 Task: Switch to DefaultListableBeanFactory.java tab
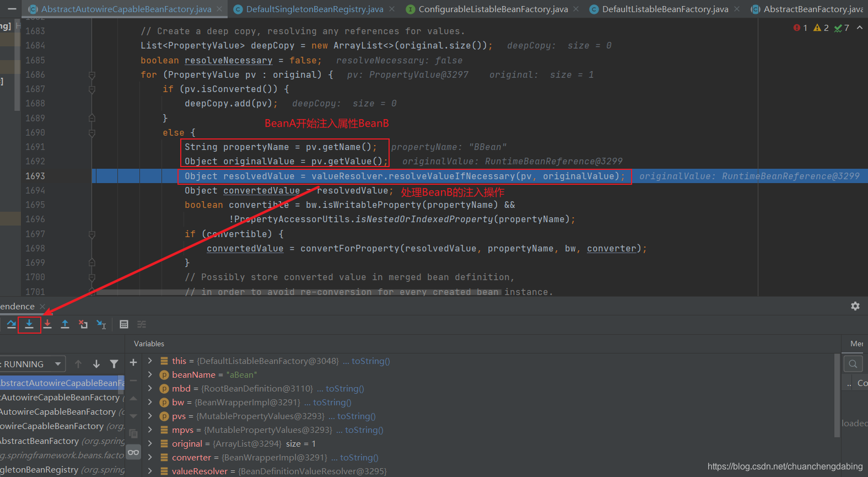pyautogui.click(x=665, y=9)
